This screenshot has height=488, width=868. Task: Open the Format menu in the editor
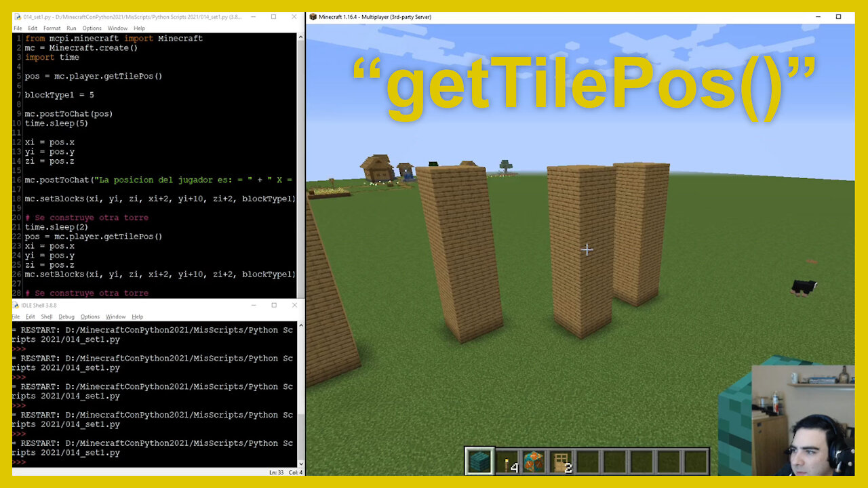tap(52, 28)
